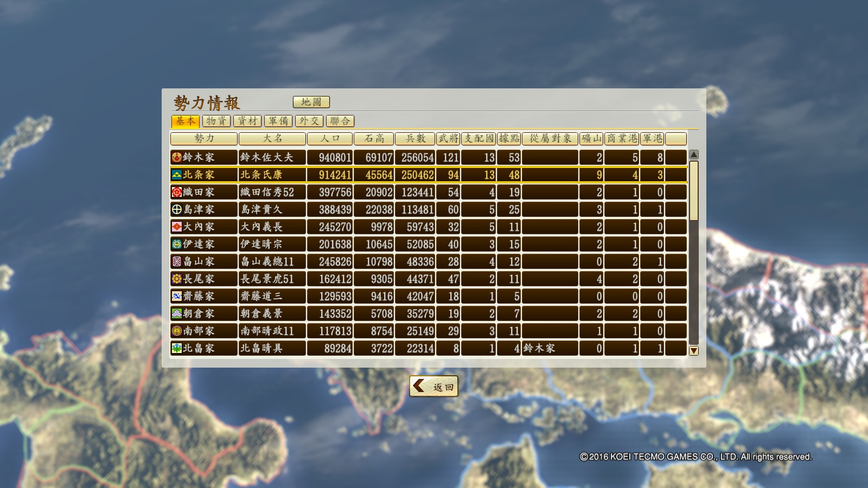Click the 伊達家 clan crest icon
This screenshot has height=488, width=868.
coord(177,244)
